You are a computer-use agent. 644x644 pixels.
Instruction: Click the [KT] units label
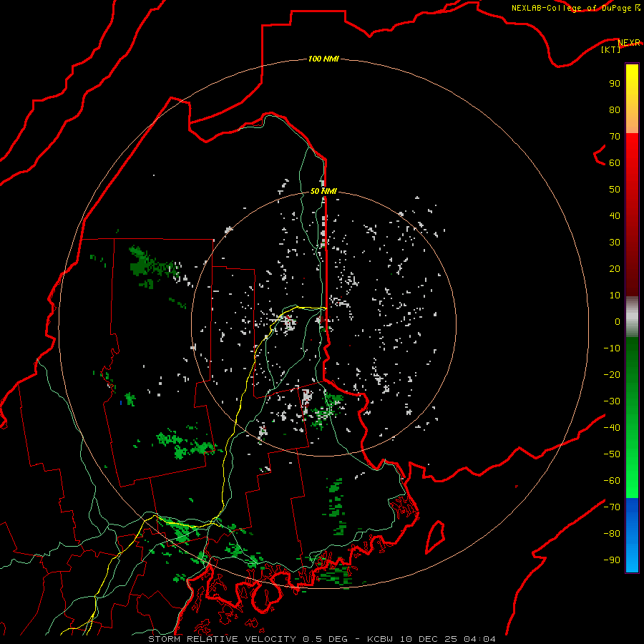pos(611,49)
